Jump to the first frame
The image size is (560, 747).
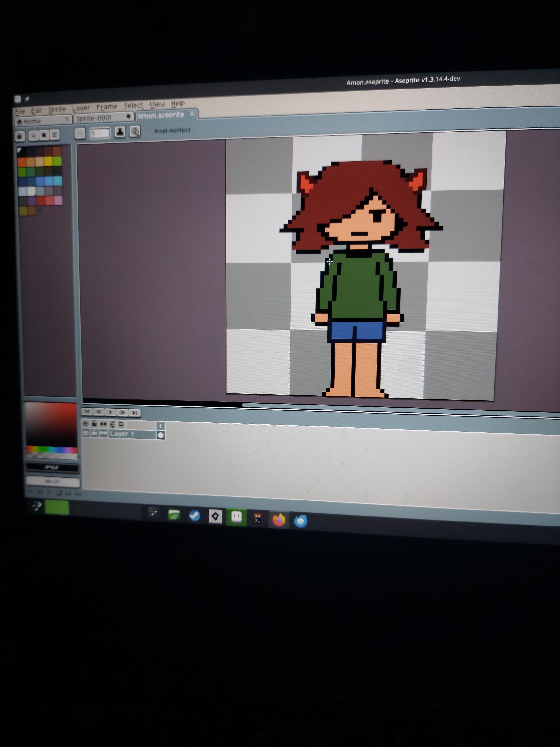click(87, 411)
